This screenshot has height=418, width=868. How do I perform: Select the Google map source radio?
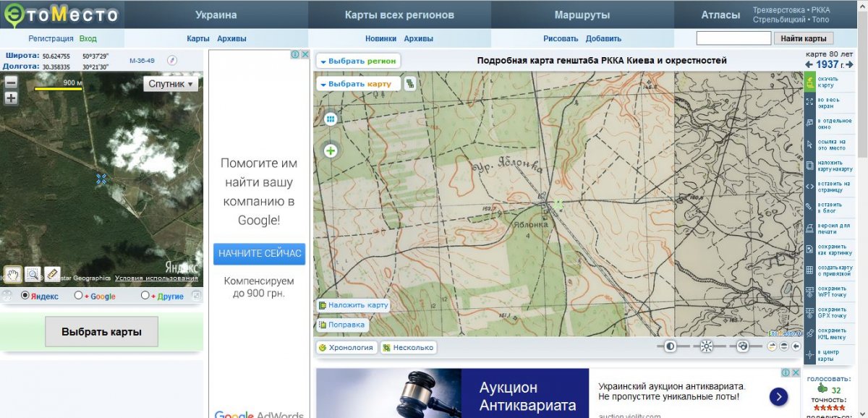(x=79, y=296)
